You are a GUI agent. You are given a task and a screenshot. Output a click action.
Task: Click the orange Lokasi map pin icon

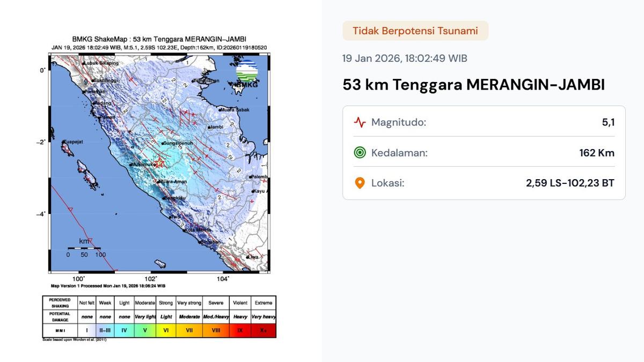(x=358, y=183)
